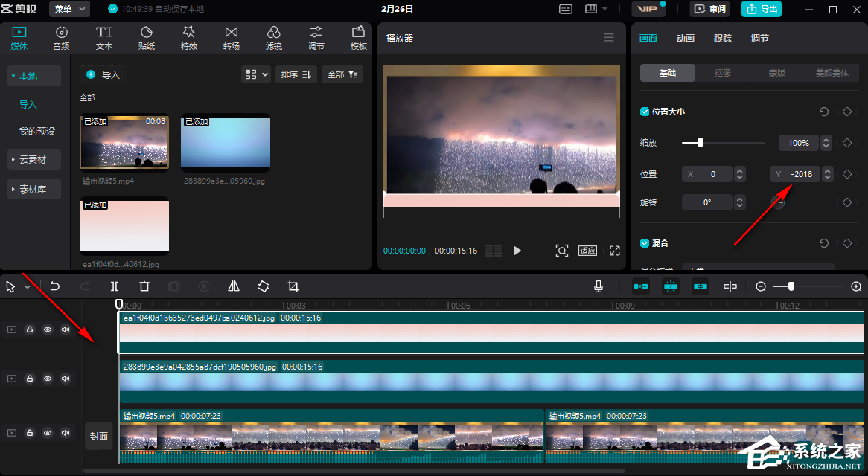Click the mirror flip icon in timeline toolbar
This screenshot has height=476, width=868.
[x=234, y=286]
